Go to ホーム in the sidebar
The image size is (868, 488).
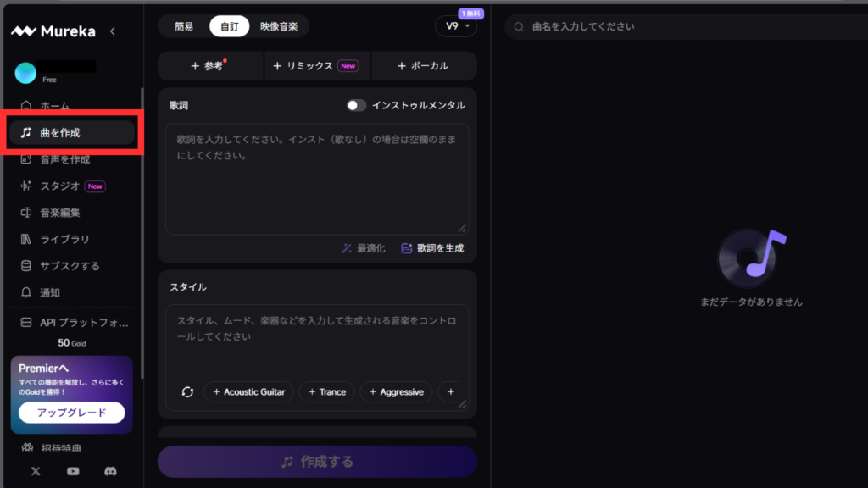pyautogui.click(x=55, y=106)
